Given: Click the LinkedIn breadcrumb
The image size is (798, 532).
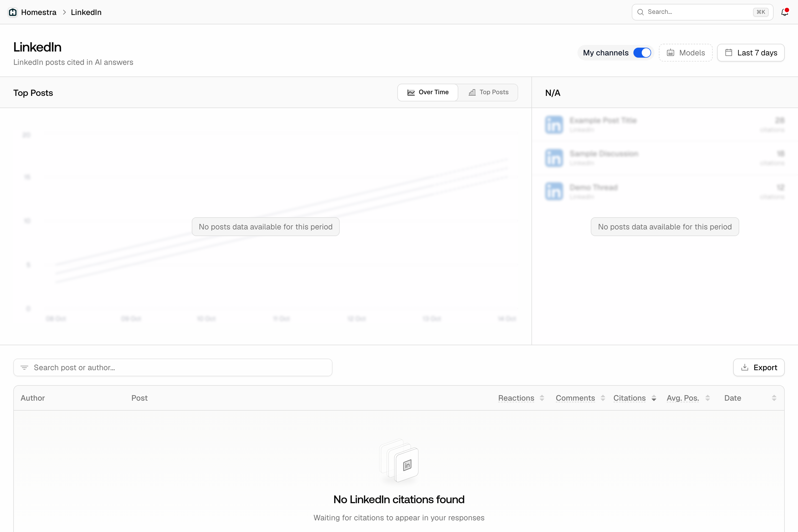Looking at the screenshot, I should point(86,12).
